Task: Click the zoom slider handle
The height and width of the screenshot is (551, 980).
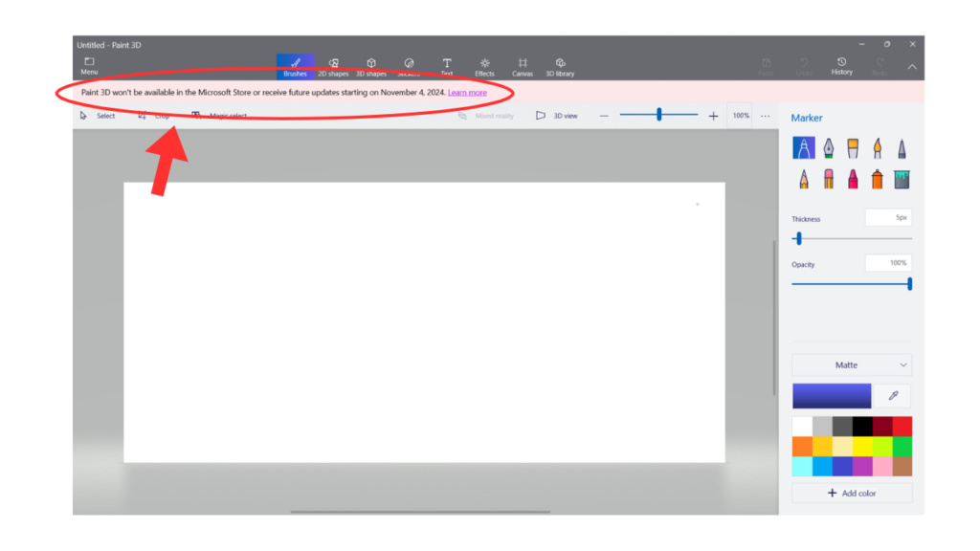Action: 658,115
